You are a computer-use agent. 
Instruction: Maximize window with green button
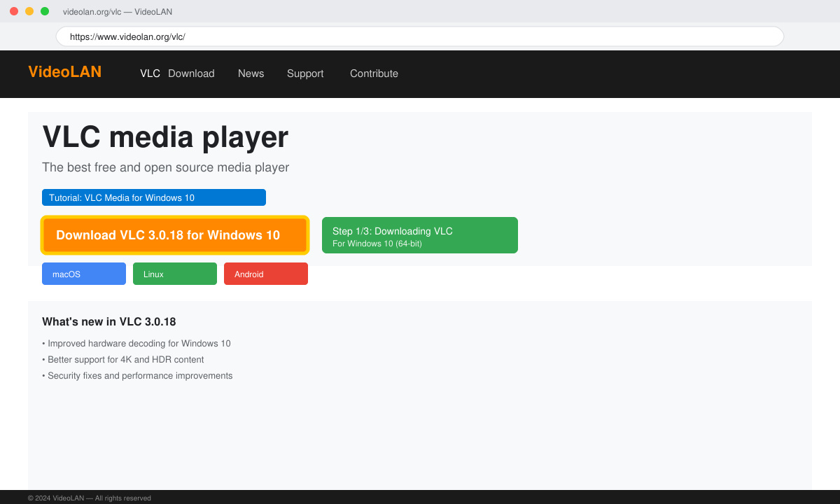45,11
